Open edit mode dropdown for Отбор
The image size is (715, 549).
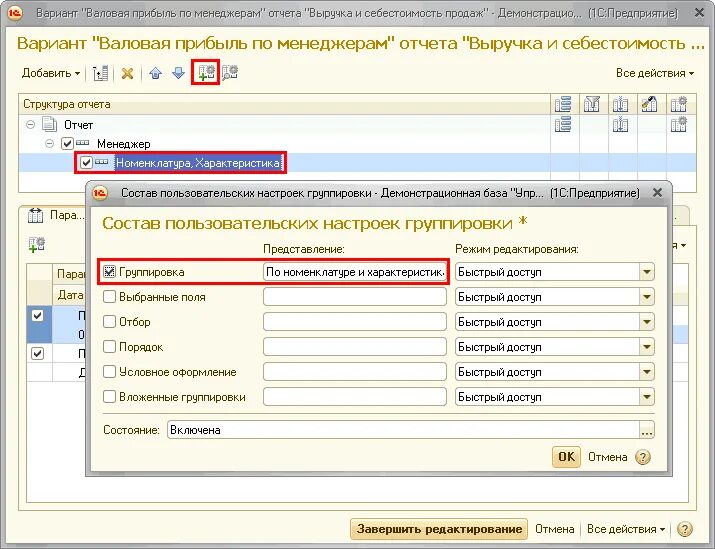pos(647,322)
